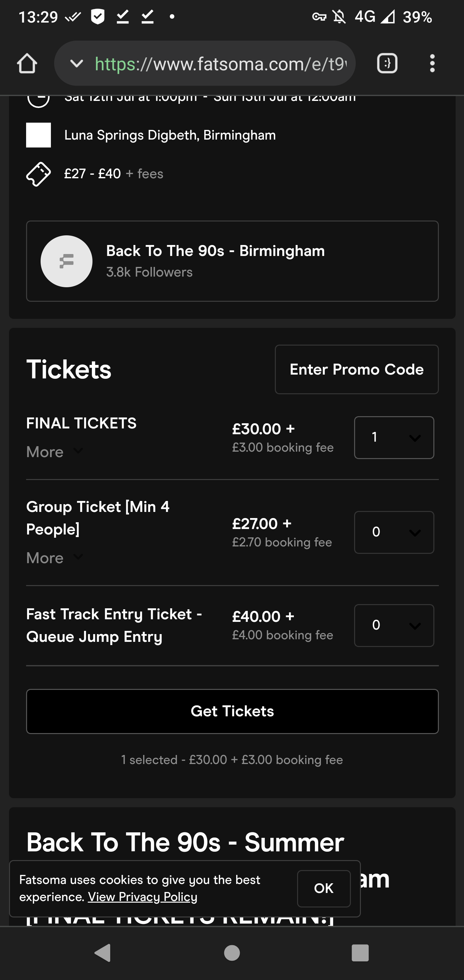Screen dimensions: 464x980
Task: Expand More under FINAL TICKETS
Action: (55, 452)
